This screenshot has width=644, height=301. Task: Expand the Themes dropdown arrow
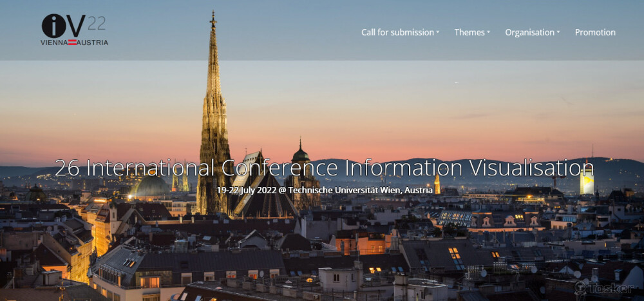[x=488, y=32]
